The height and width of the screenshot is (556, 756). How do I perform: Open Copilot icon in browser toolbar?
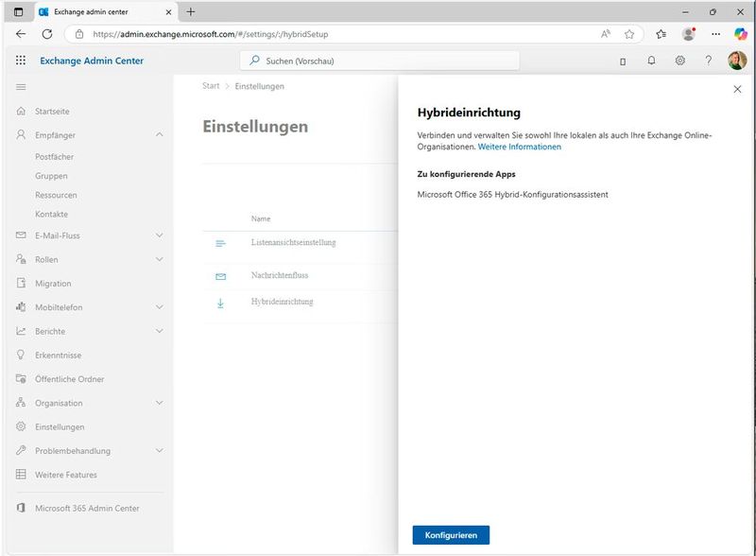click(741, 34)
